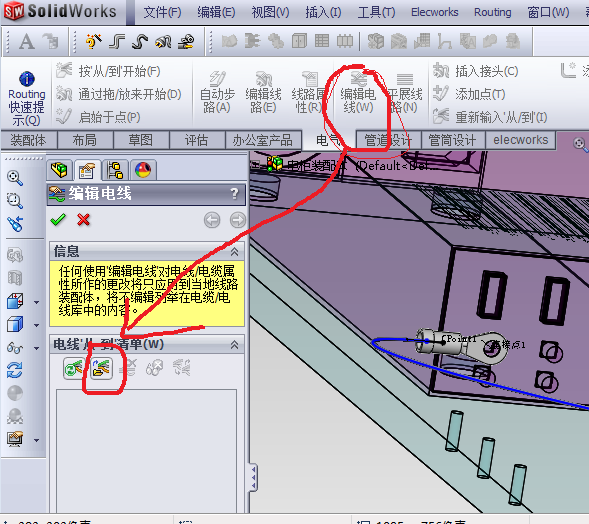The width and height of the screenshot is (589, 524).
Task: Click the view settings monitor icon
Action: pos(15,439)
